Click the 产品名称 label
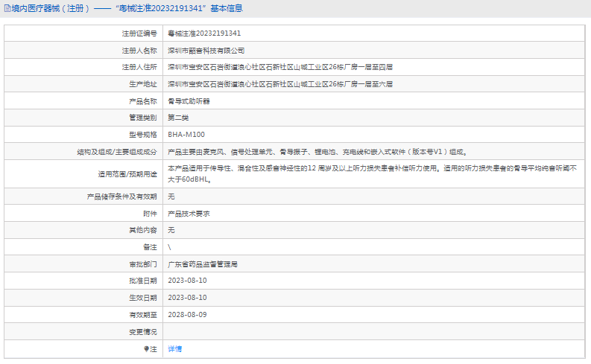 143,101
